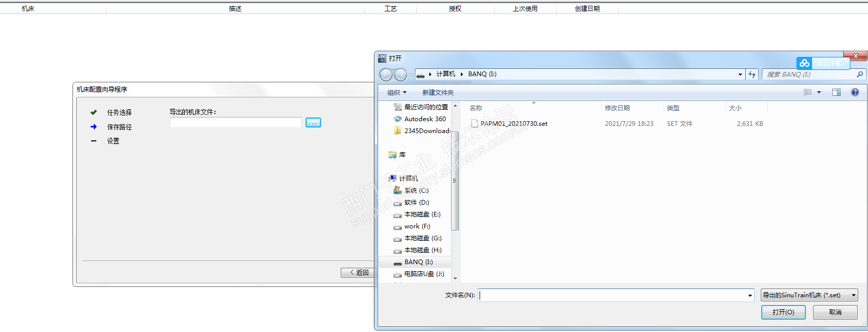Open the filename history dropdown arrow
This screenshot has width=868, height=332.
[749, 295]
